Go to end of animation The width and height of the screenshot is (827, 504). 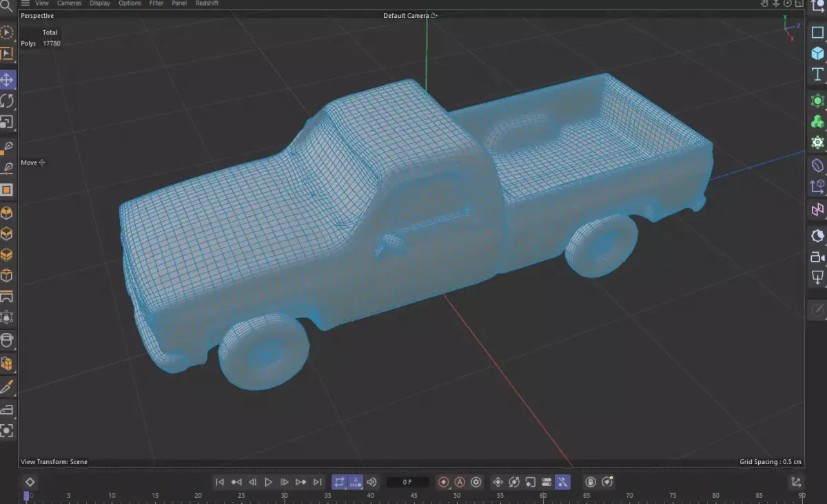[318, 482]
